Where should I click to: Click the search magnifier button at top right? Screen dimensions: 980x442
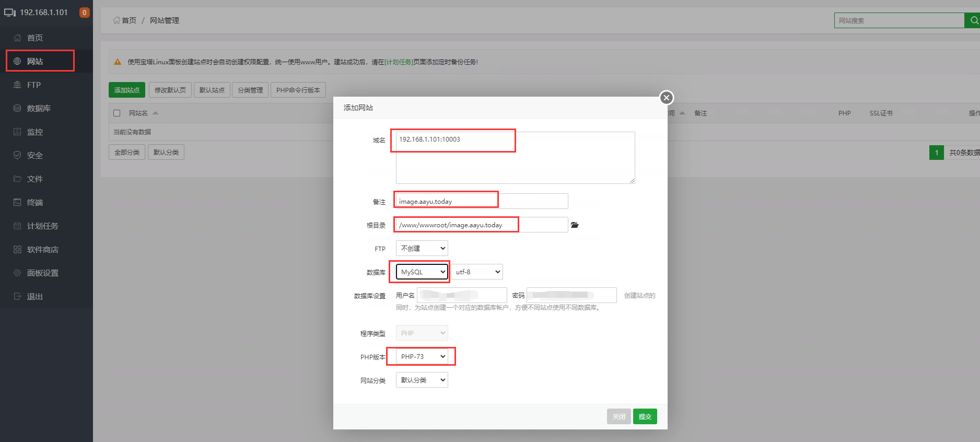pos(973,20)
